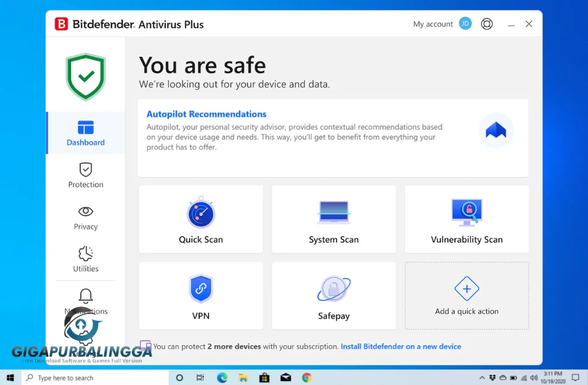
Task: Start a System Scan
Action: [x=334, y=219]
